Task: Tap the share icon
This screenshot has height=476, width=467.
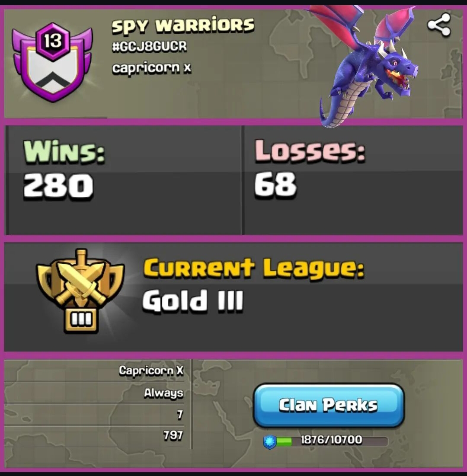Action: [439, 25]
